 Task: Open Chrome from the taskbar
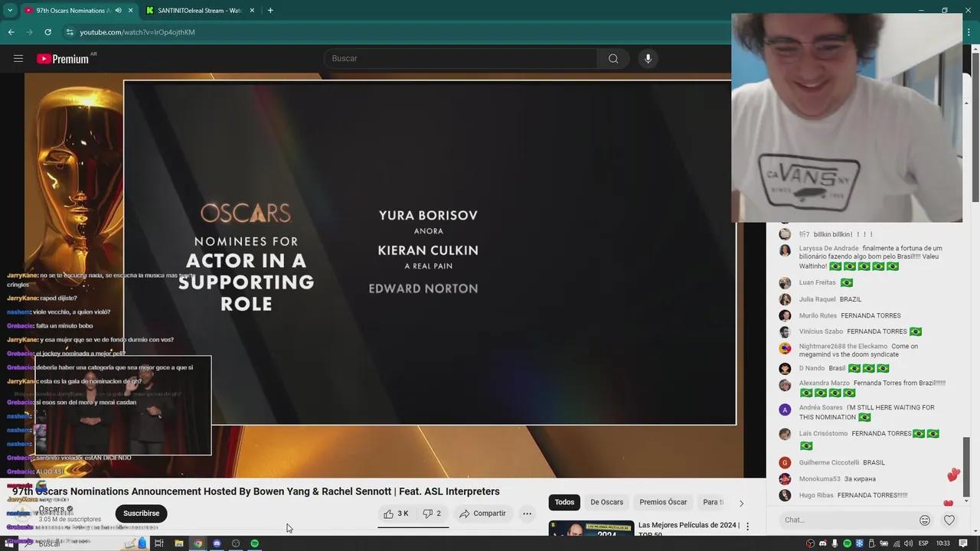(x=198, y=543)
